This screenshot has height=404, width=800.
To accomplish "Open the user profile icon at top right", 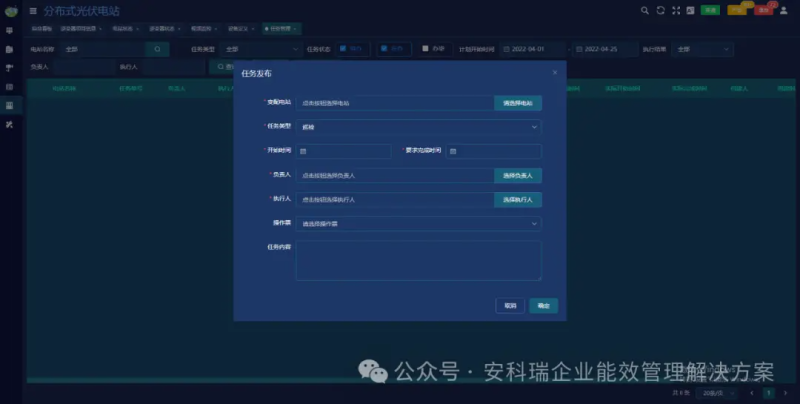I will (784, 10).
